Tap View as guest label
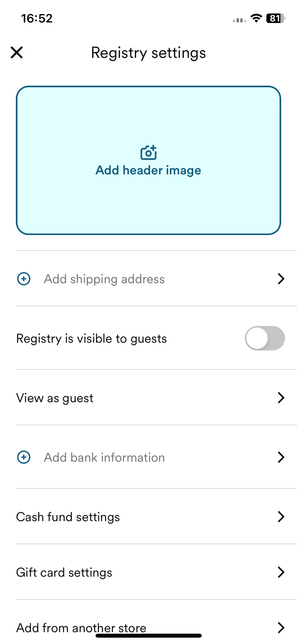Screen dimensions: 297x644 [55, 398]
